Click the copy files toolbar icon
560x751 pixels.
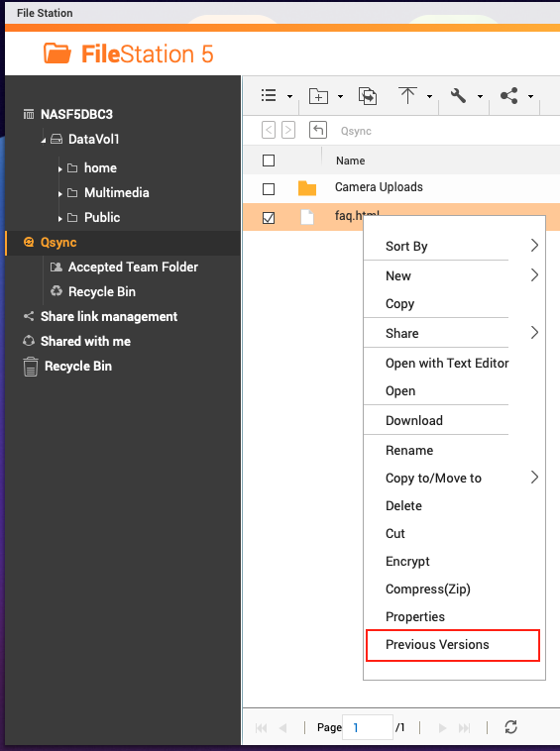(x=368, y=96)
